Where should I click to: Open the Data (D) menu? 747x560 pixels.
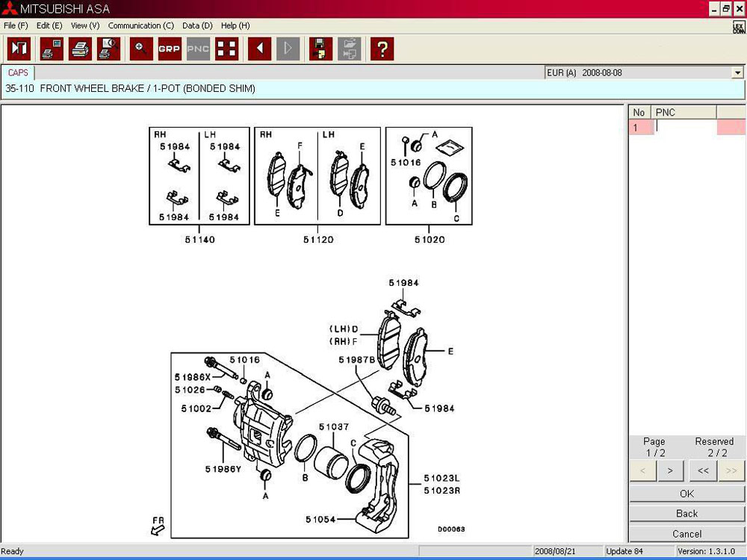(197, 25)
